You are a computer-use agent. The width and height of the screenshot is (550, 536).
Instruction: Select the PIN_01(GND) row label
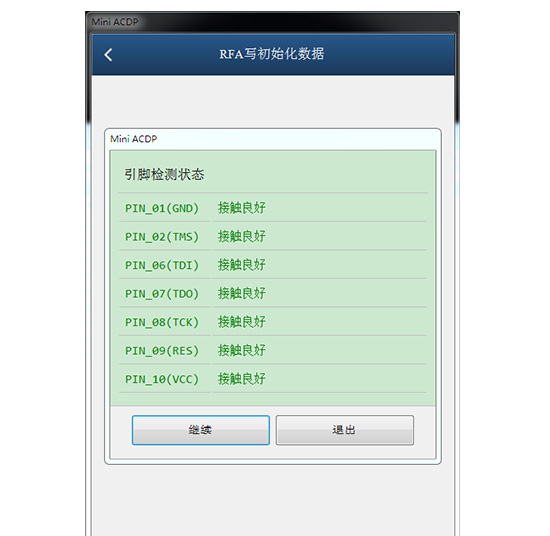(x=162, y=208)
